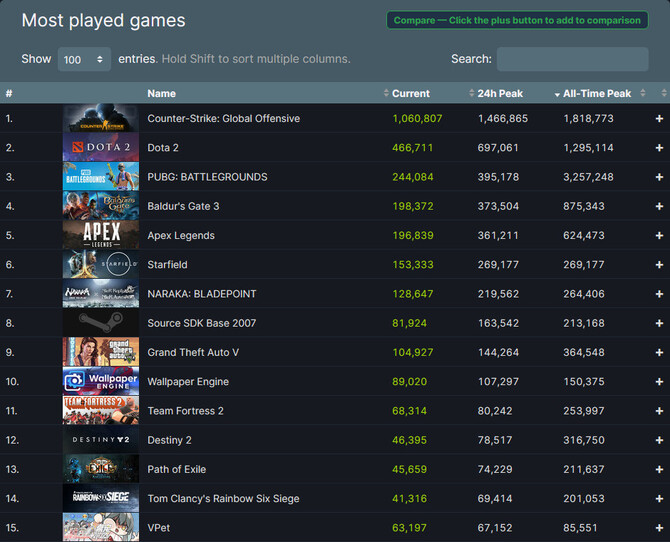Add Baldur's Gate 3 to comparison
670x542 pixels.
point(659,206)
